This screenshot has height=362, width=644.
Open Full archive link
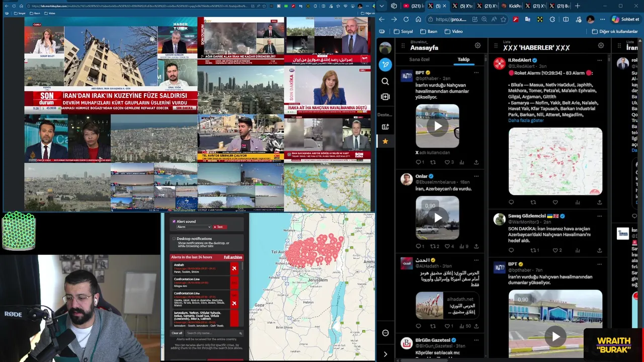[233, 257]
